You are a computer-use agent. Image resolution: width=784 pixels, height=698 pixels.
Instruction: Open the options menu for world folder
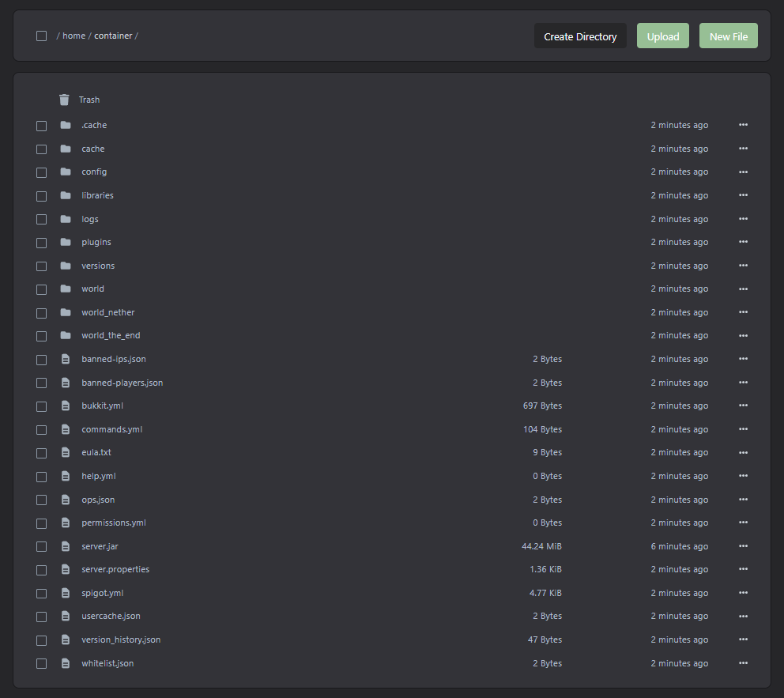pos(743,289)
